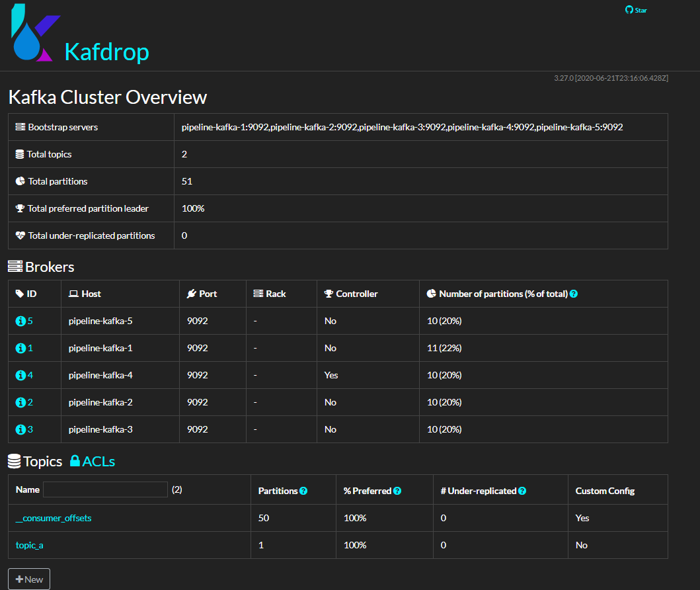
Task: Click trophy icon in Controller header
Action: 329,294
